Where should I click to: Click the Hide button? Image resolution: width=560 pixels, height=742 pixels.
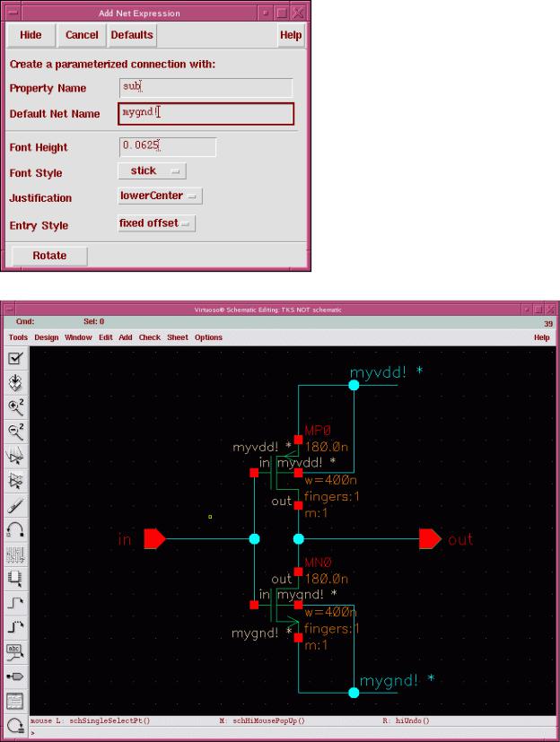(x=31, y=35)
